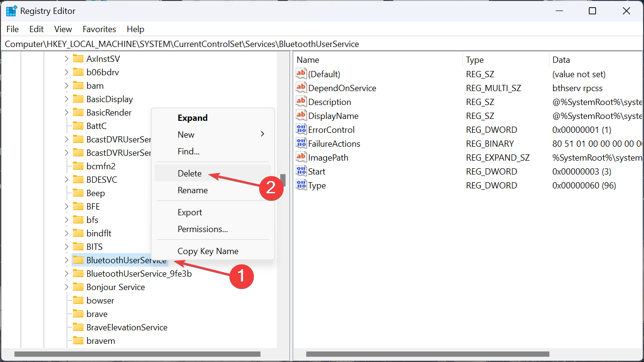The image size is (644, 362).
Task: Click the bindflt folder icon
Action: click(x=78, y=234)
